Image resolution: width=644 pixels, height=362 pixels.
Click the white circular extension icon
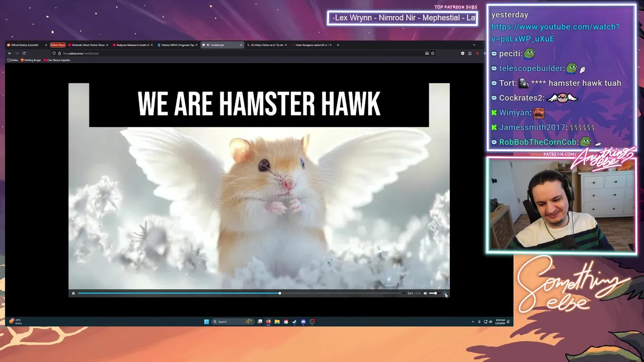(x=462, y=53)
